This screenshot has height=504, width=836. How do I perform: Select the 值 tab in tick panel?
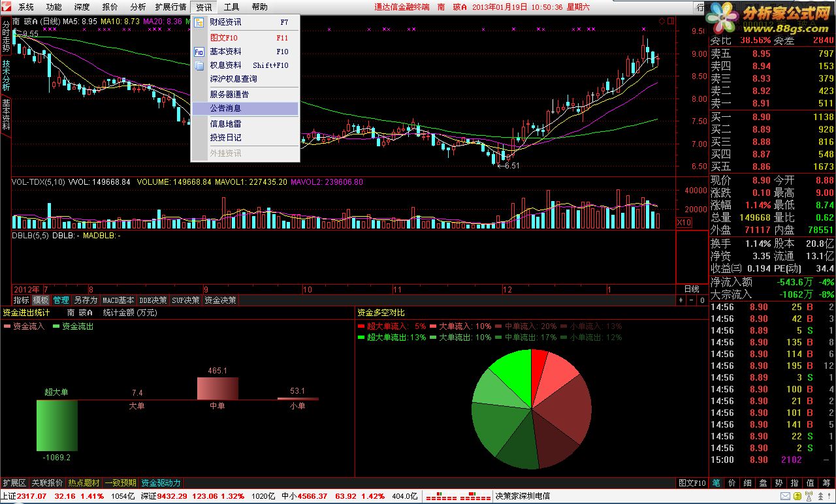(811, 483)
